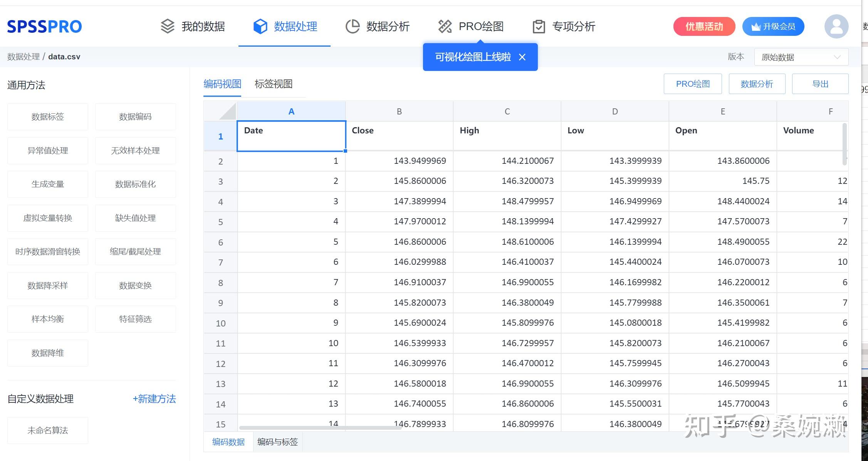Viewport: 868px width, 461px height.
Task: Switch to the 标签视图 tab
Action: [274, 84]
